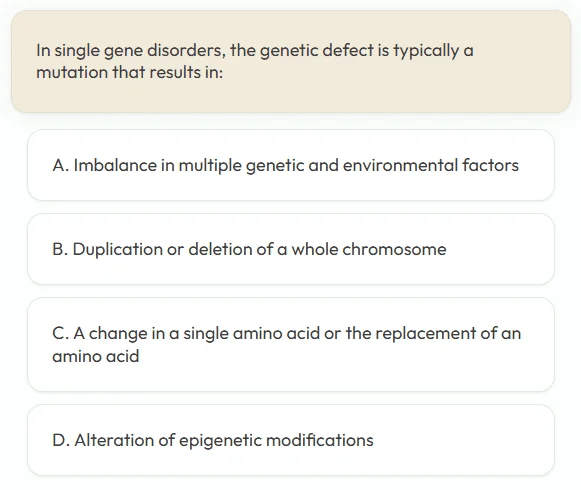Image resolution: width=581 pixels, height=490 pixels.
Task: Click the letter C option label
Action: (60, 333)
